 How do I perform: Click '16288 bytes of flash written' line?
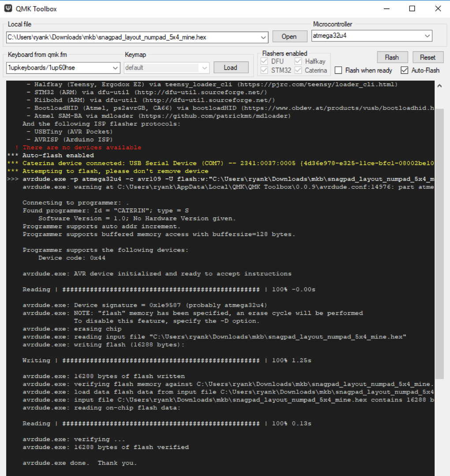(x=104, y=376)
